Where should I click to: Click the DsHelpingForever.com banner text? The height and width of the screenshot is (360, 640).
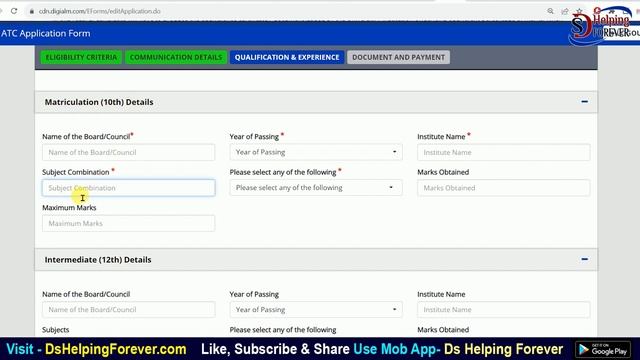click(x=116, y=349)
